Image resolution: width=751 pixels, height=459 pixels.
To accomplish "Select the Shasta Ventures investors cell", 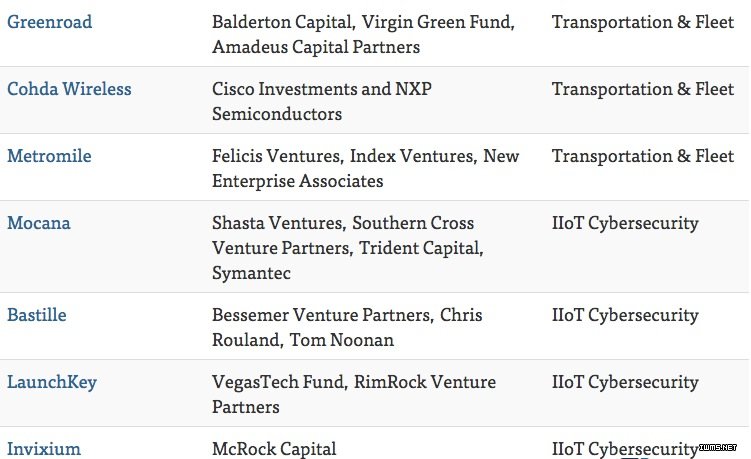I will [348, 248].
